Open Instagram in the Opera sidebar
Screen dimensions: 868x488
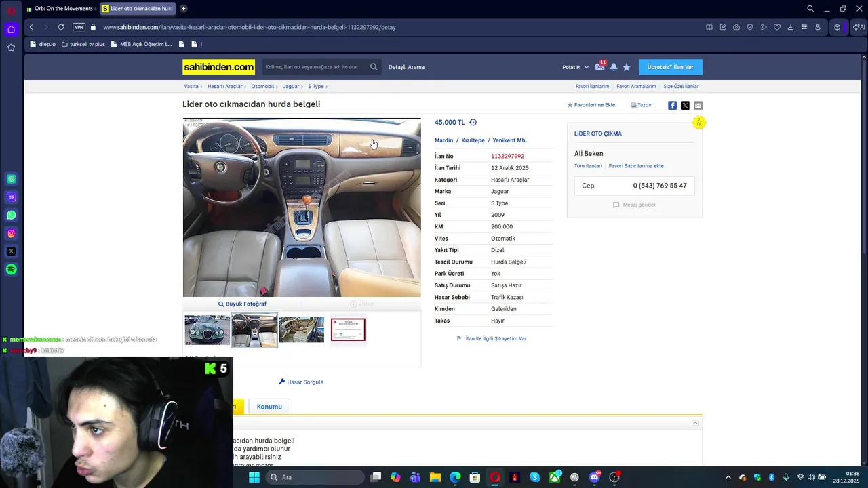(x=12, y=233)
